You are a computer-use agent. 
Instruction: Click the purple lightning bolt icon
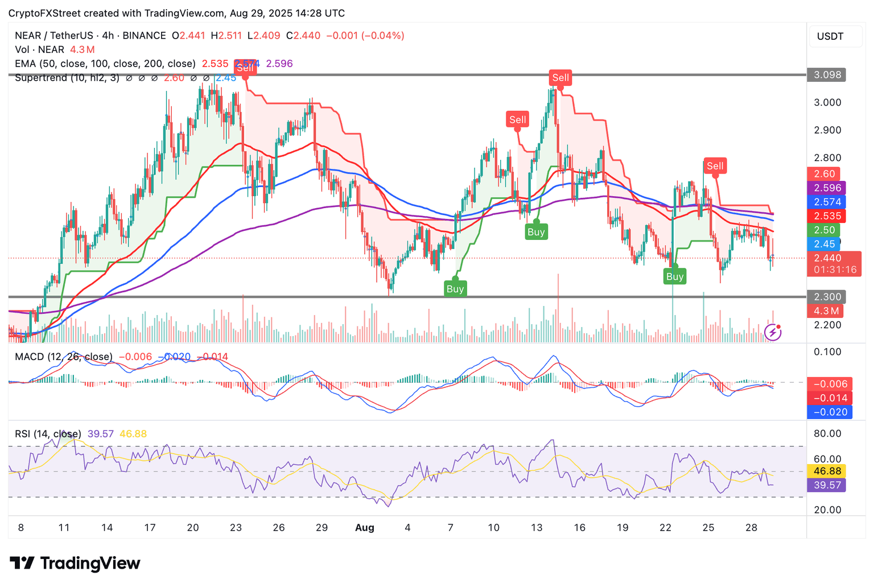772,332
